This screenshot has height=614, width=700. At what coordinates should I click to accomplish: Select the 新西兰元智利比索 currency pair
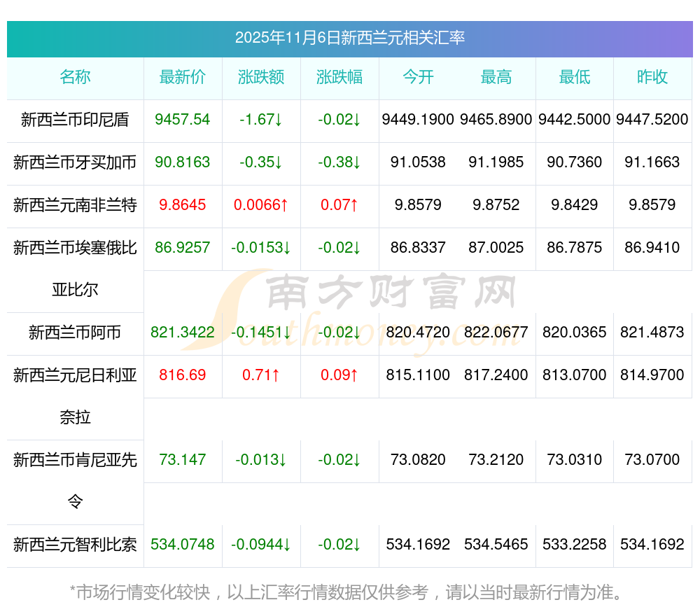coord(75,545)
